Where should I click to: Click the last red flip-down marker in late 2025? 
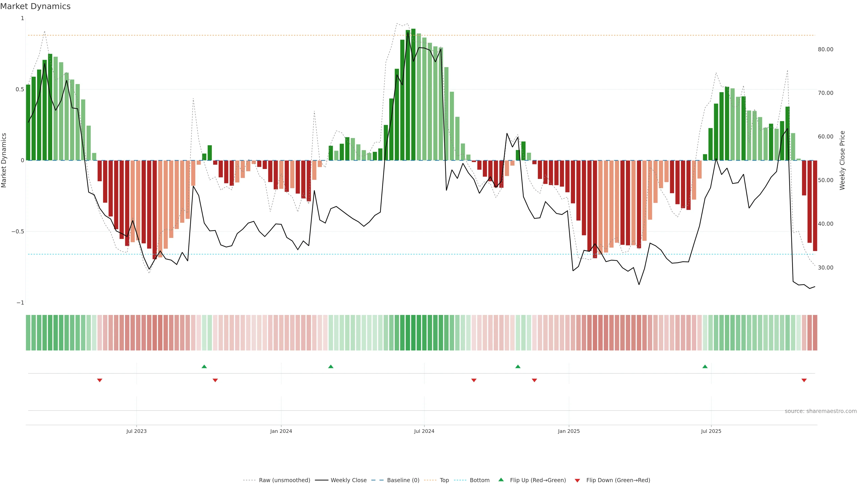click(804, 380)
